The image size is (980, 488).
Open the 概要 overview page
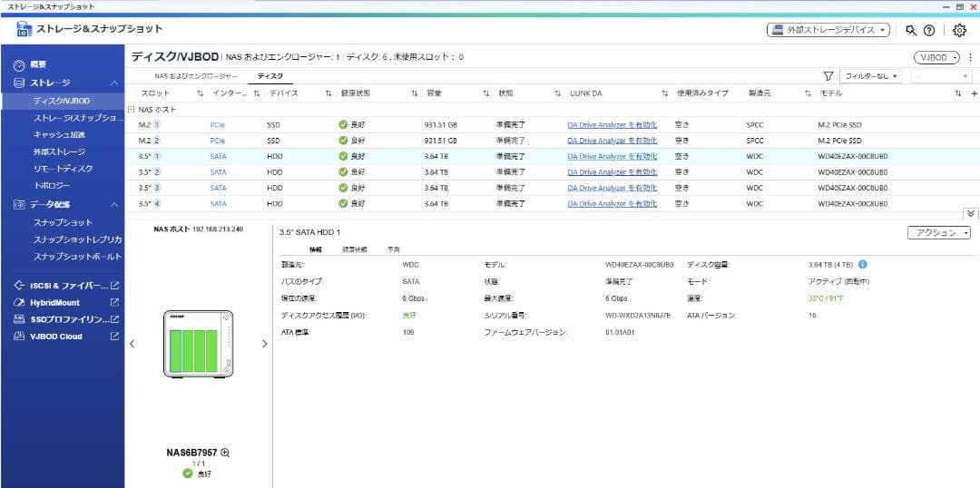(x=37, y=64)
